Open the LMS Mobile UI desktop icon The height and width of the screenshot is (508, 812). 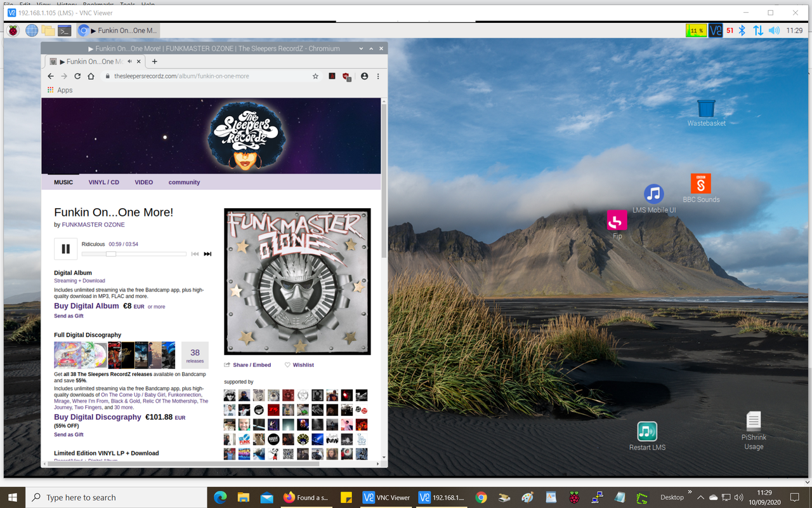pyautogui.click(x=653, y=199)
